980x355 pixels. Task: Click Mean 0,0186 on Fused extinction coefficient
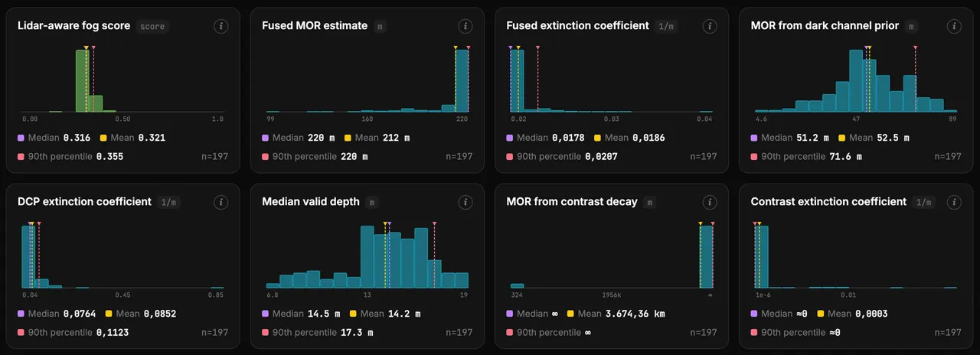coord(648,138)
